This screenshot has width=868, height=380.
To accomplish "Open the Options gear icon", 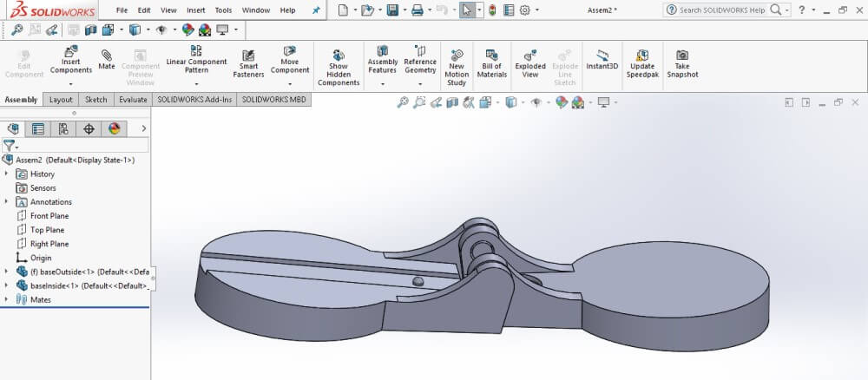I will coord(525,10).
